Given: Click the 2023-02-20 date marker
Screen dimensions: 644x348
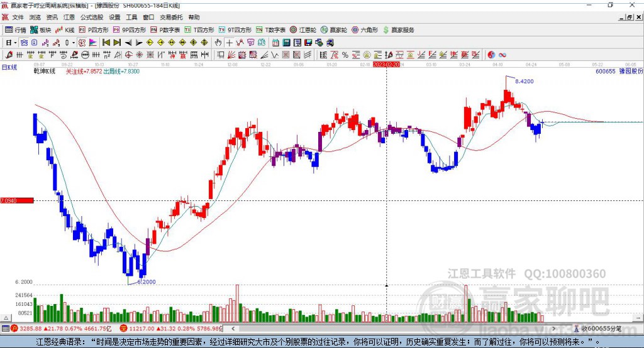Looking at the screenshot, I should coord(386,65).
